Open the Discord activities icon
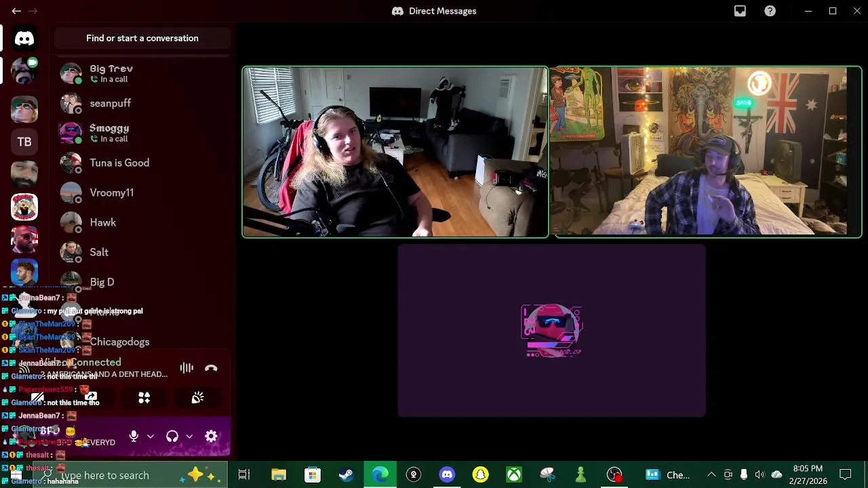Screen dimensions: 868x488 (144, 398)
